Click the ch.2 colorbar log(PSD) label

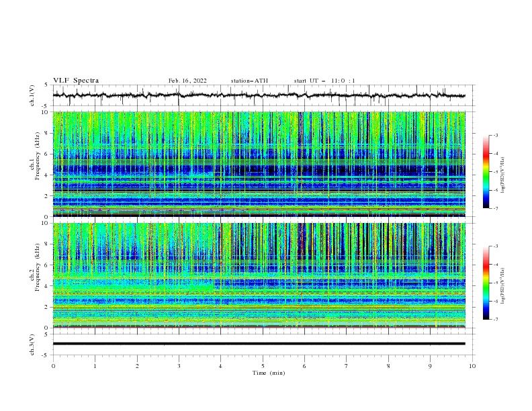503,285
